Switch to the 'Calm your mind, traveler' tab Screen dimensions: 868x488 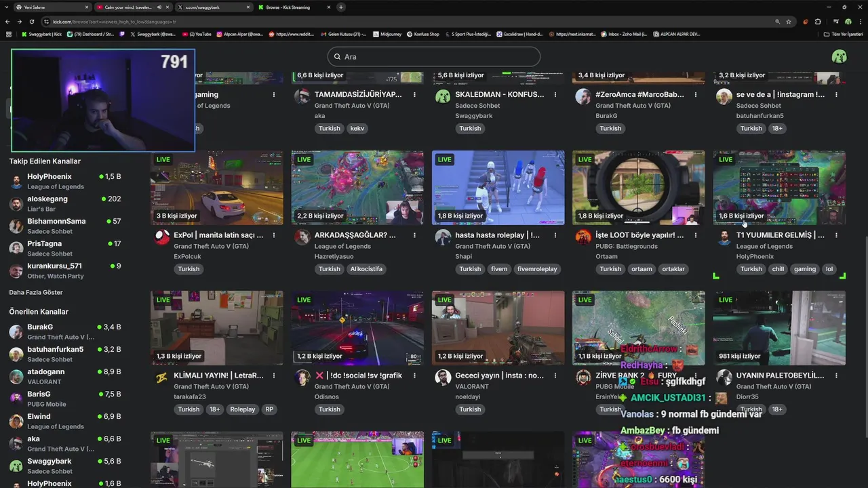[134, 7]
